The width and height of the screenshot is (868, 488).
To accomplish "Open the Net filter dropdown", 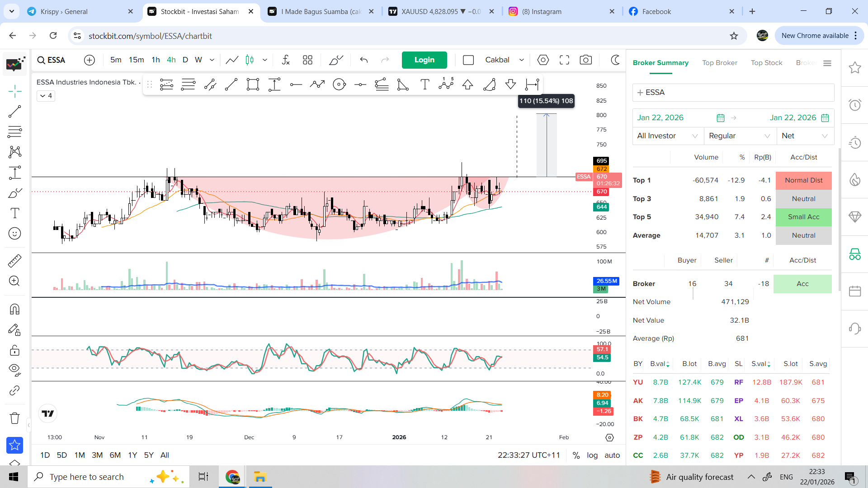I will pyautogui.click(x=804, y=136).
